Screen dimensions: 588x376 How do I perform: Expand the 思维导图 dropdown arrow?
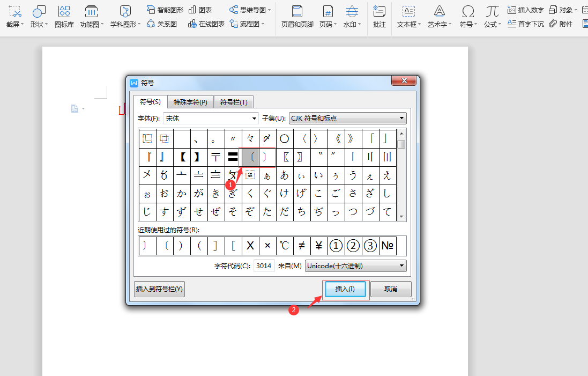pos(269,10)
